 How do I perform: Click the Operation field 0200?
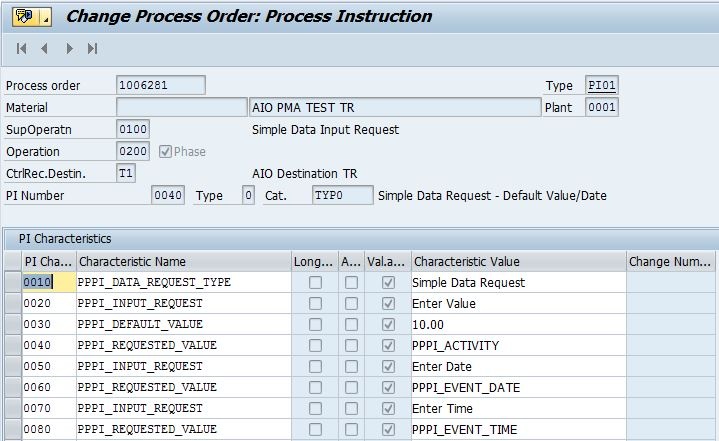133,151
